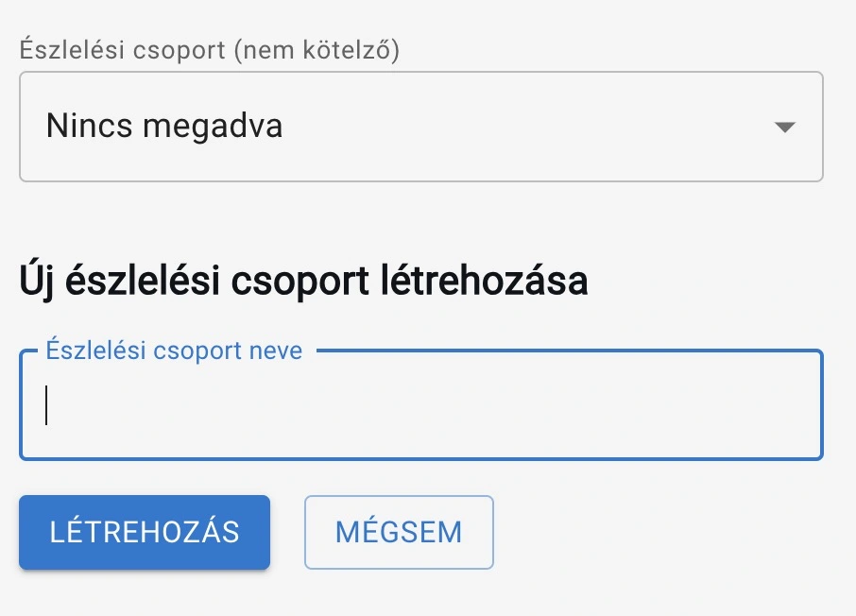Confirm group creation via LÉTREHOZÁS
Screen dimensions: 856x616
point(144,532)
